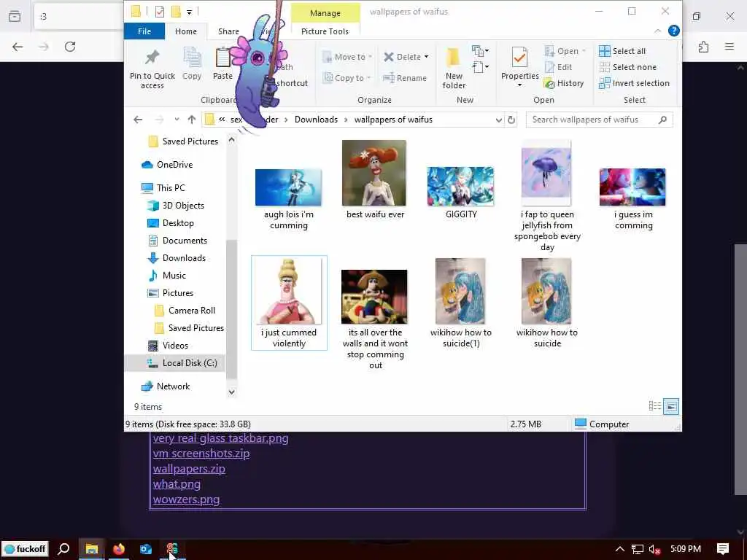Refresh the Explorer address bar location
This screenshot has width=747, height=560.
(x=511, y=120)
